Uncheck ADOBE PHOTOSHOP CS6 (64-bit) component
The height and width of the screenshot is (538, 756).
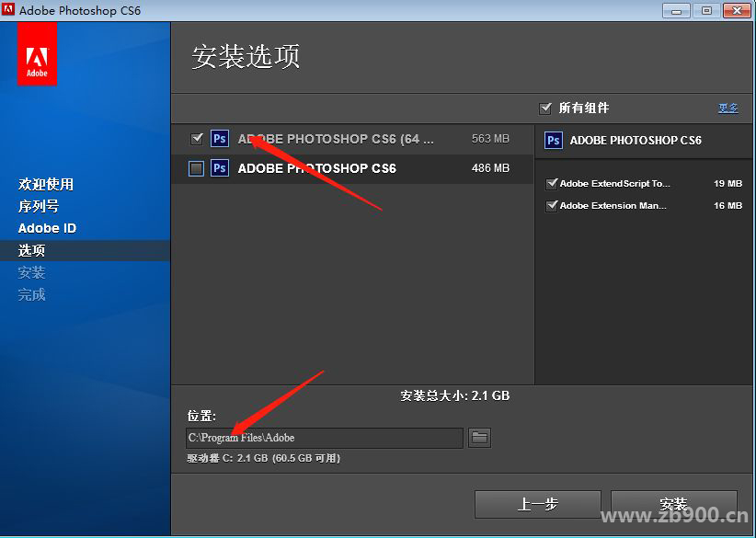pos(196,138)
